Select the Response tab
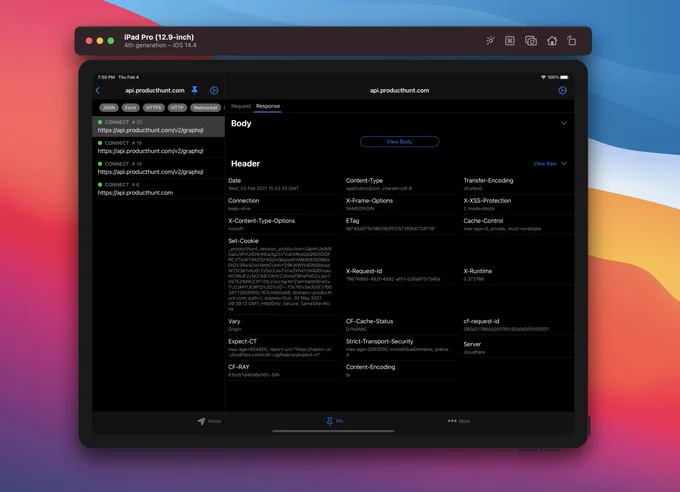The height and width of the screenshot is (492, 680). 268,106
